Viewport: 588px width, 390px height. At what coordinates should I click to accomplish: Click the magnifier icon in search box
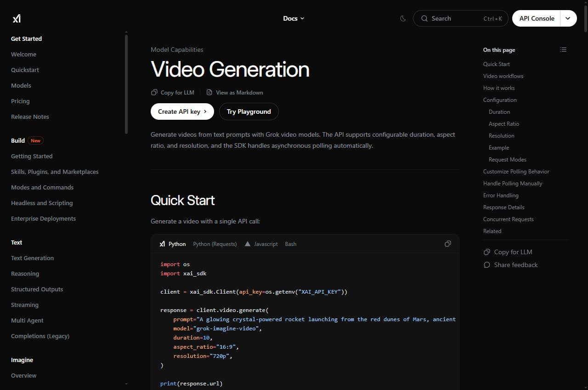(x=424, y=18)
